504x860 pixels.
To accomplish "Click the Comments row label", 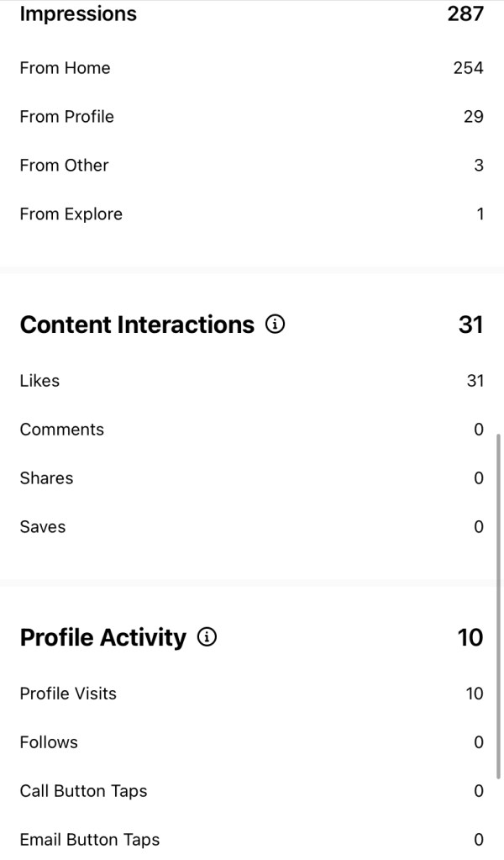I will tap(61, 430).
